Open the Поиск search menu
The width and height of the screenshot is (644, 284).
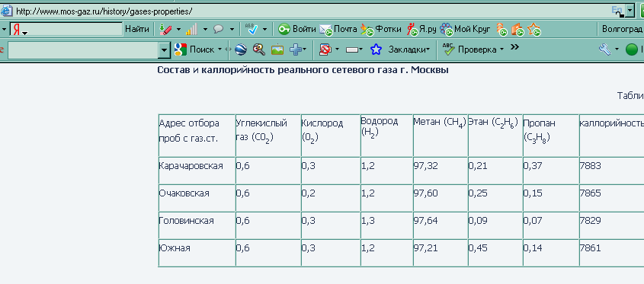click(x=202, y=49)
